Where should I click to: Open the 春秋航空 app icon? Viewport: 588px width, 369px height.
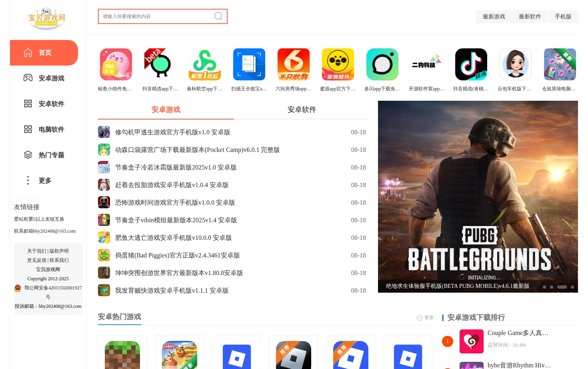(205, 64)
